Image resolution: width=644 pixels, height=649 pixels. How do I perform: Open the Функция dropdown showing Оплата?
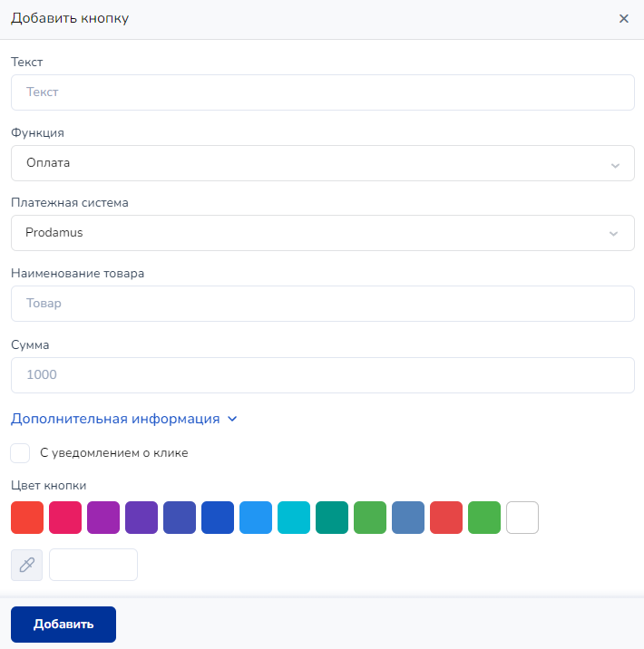[x=322, y=163]
